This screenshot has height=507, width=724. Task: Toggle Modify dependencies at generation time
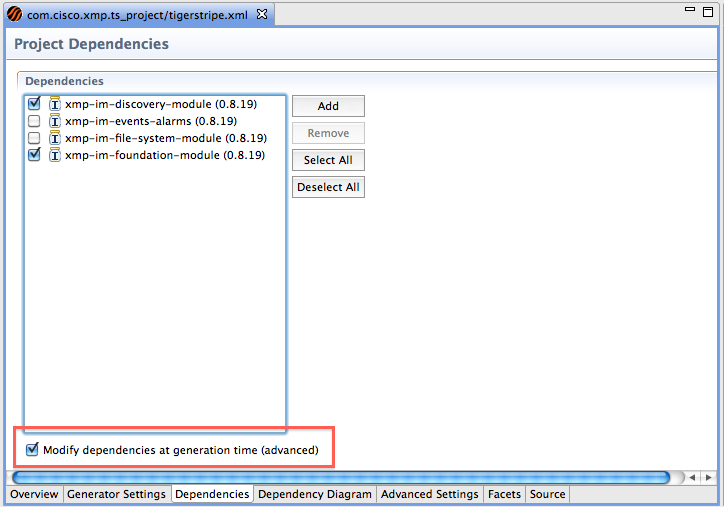coord(32,449)
